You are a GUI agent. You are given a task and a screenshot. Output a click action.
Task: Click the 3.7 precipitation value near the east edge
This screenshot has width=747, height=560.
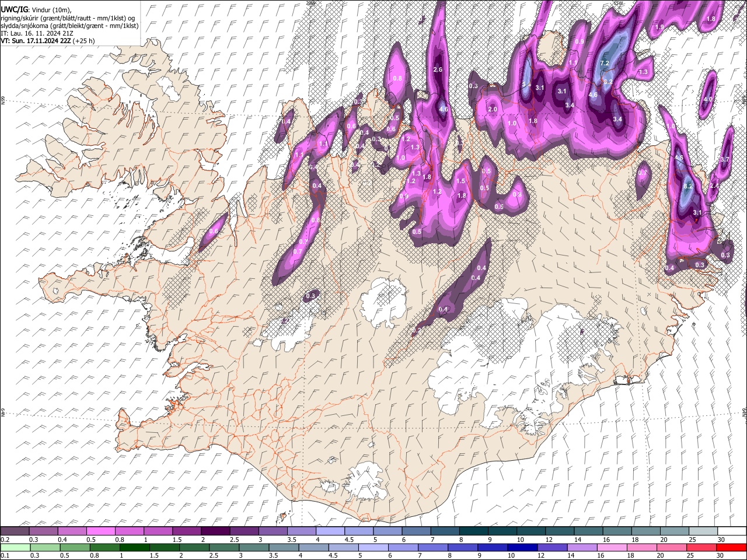[725, 159]
